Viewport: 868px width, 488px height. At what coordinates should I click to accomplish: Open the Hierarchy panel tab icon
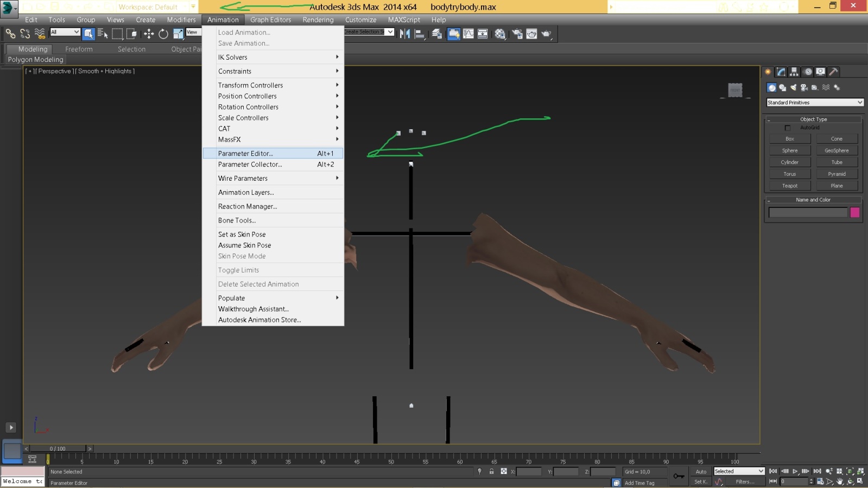(794, 72)
